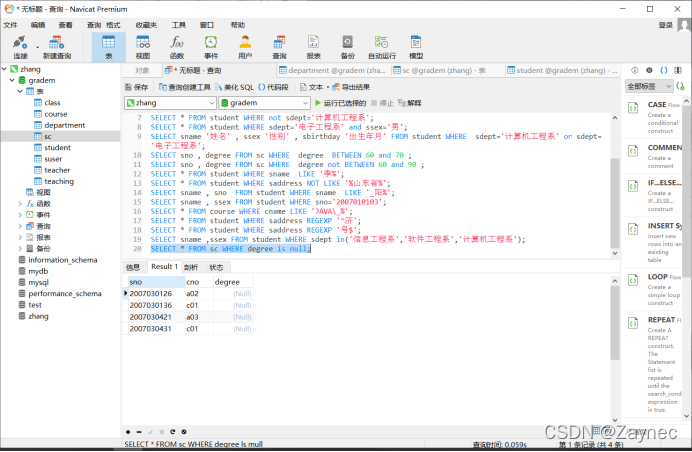
Task: Open the Event clock toolbar icon
Action: click(x=211, y=47)
